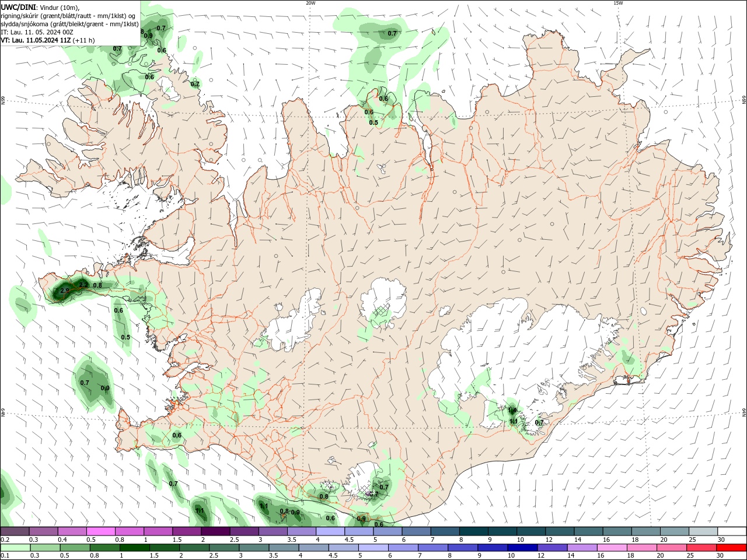
Task: Click the light pink 16 mm rain legend swatch
Action: coord(612,548)
